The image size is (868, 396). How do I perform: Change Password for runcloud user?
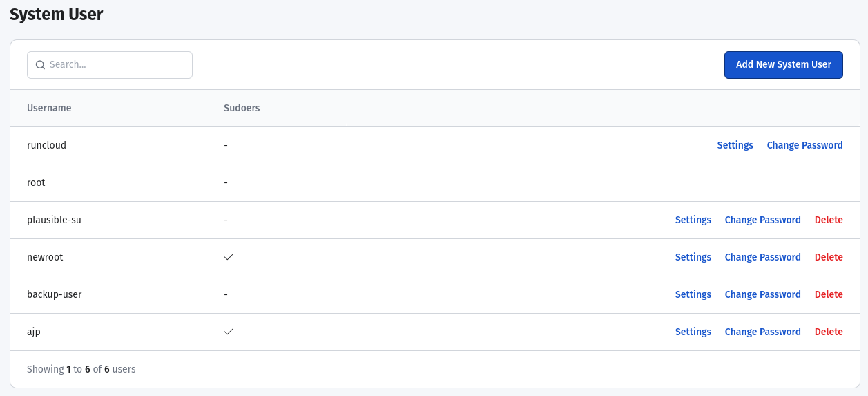pyautogui.click(x=804, y=145)
